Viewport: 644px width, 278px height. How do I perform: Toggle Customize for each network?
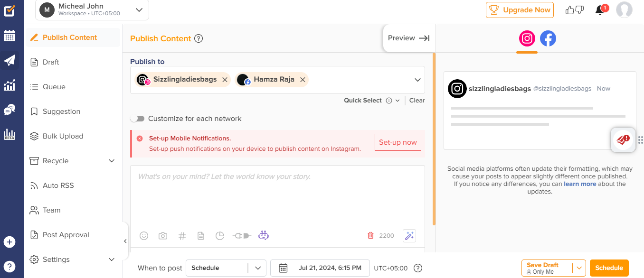click(137, 118)
